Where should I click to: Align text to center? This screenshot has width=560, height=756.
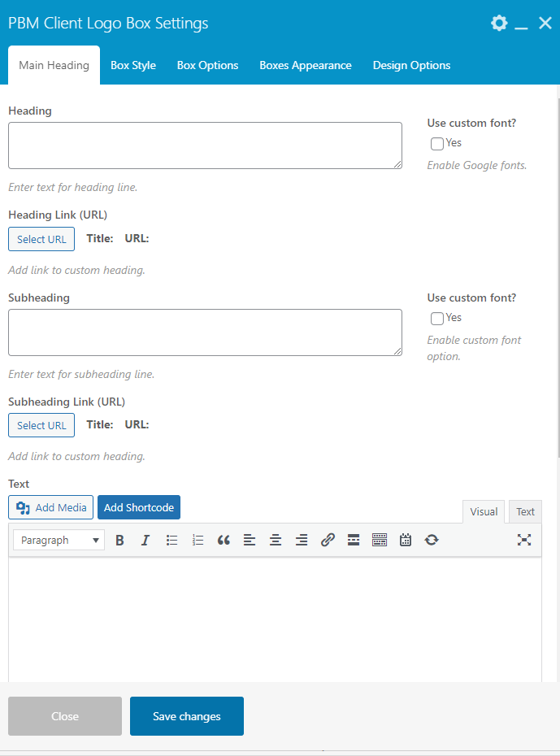(x=276, y=540)
